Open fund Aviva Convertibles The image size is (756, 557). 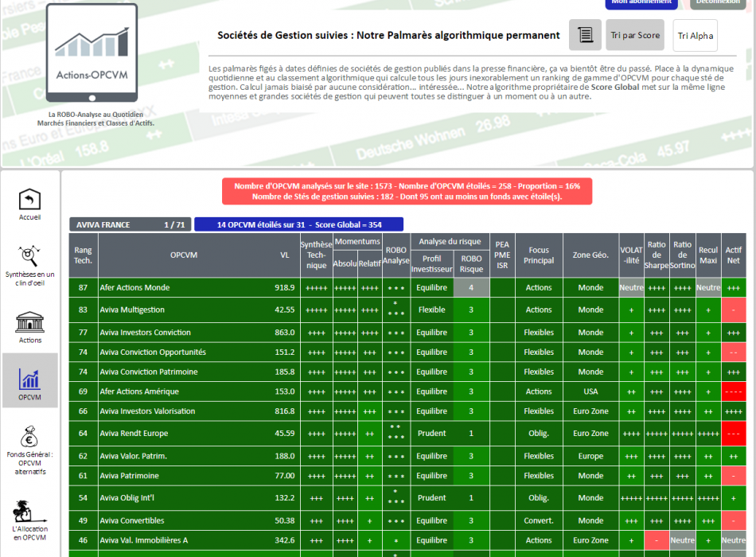click(x=132, y=521)
